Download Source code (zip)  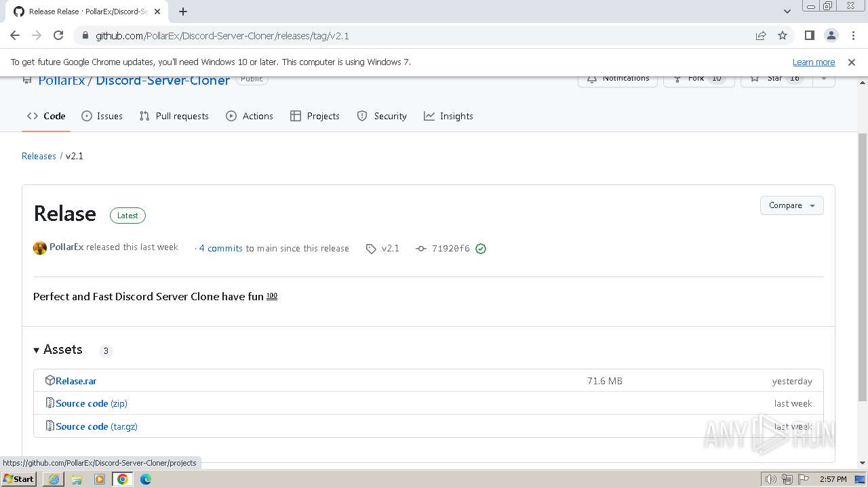click(x=92, y=403)
